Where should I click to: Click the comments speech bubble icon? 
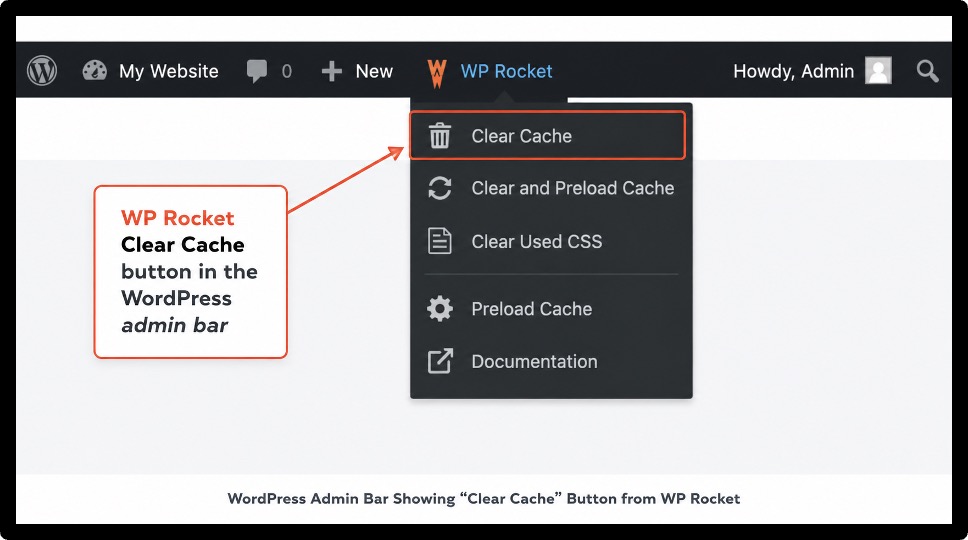pyautogui.click(x=257, y=71)
